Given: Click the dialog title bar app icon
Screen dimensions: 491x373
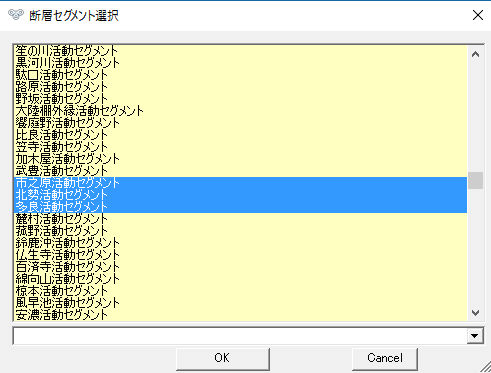Looking at the screenshot, I should point(16,15).
